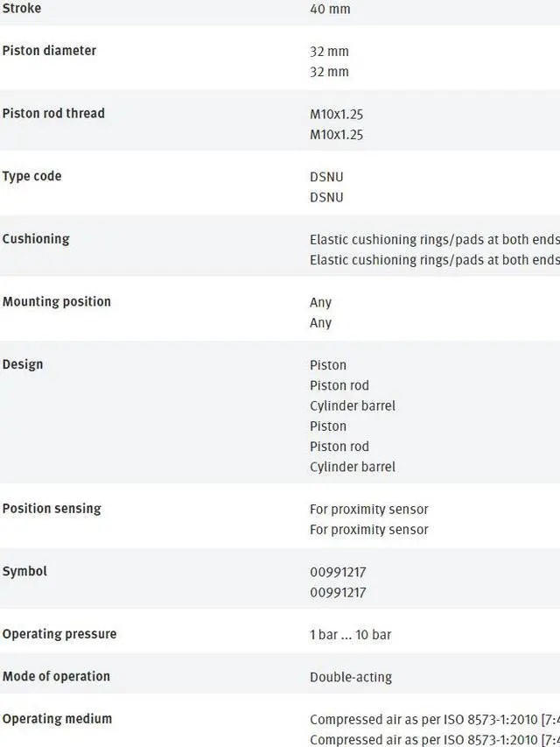Select the first M10x1.25 thread value

tap(336, 115)
